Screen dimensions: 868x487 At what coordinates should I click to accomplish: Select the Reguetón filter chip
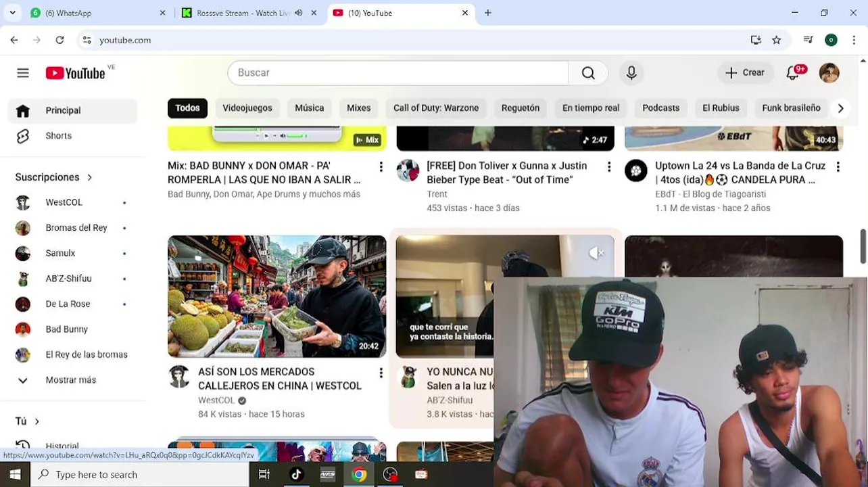pos(521,108)
